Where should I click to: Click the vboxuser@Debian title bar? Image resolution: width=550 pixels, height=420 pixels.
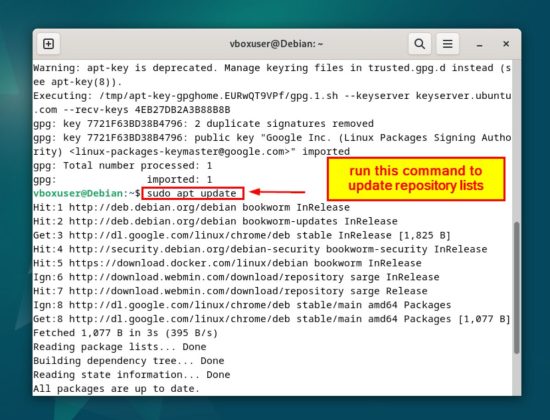[276, 44]
